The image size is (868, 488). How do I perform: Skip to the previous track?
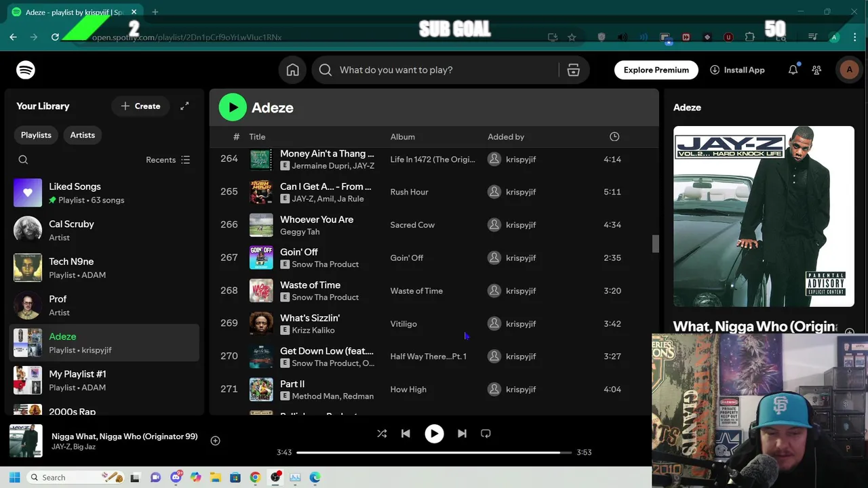click(406, 434)
